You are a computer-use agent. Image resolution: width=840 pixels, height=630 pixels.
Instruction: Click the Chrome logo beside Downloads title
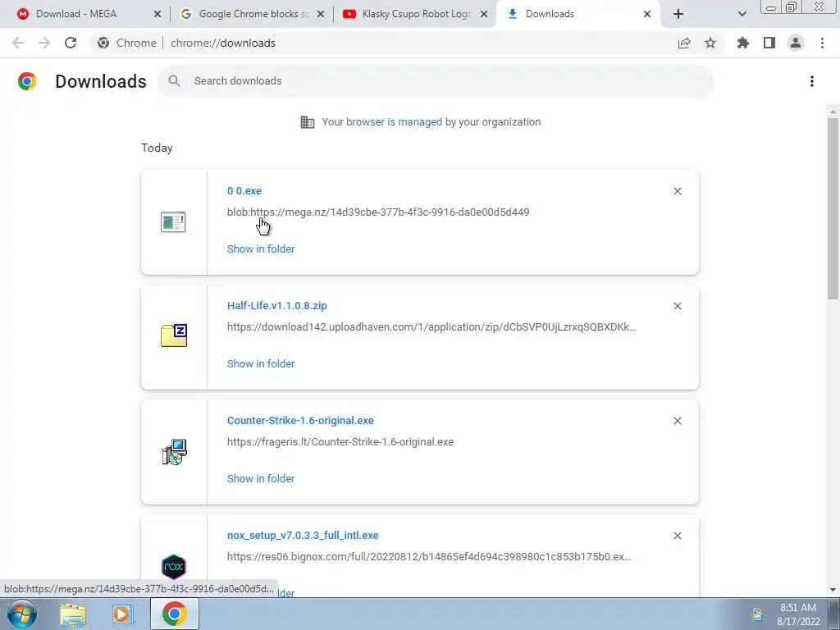click(x=27, y=81)
